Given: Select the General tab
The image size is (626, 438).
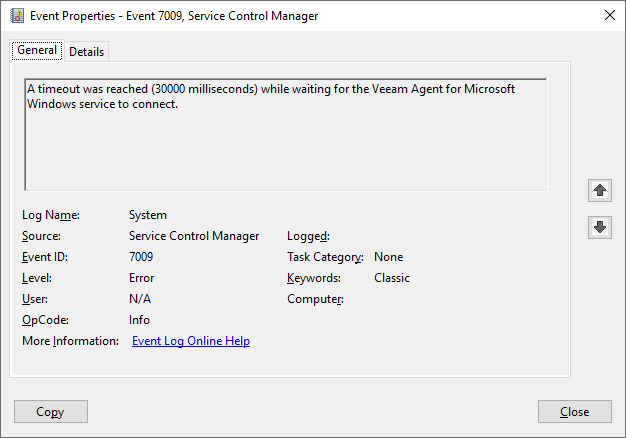Looking at the screenshot, I should (x=37, y=50).
